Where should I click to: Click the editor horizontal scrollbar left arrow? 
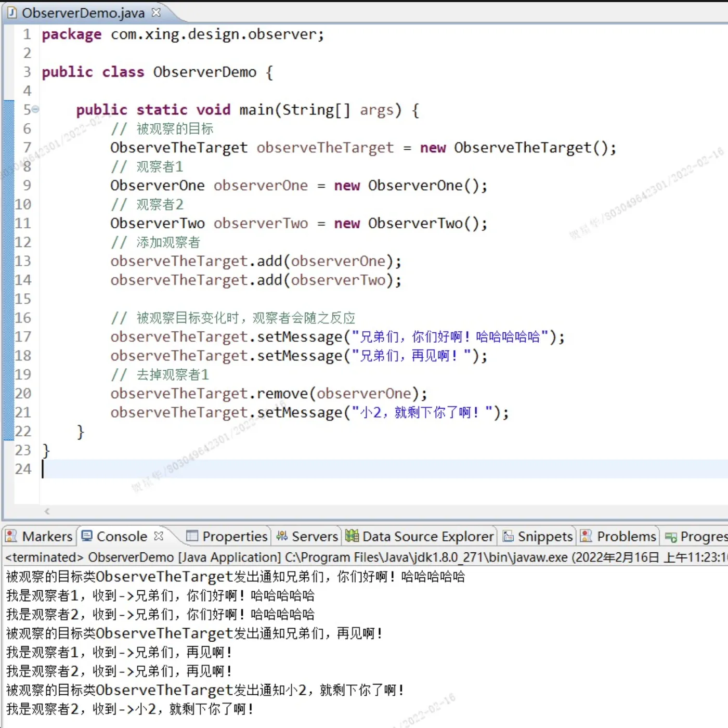point(47,511)
